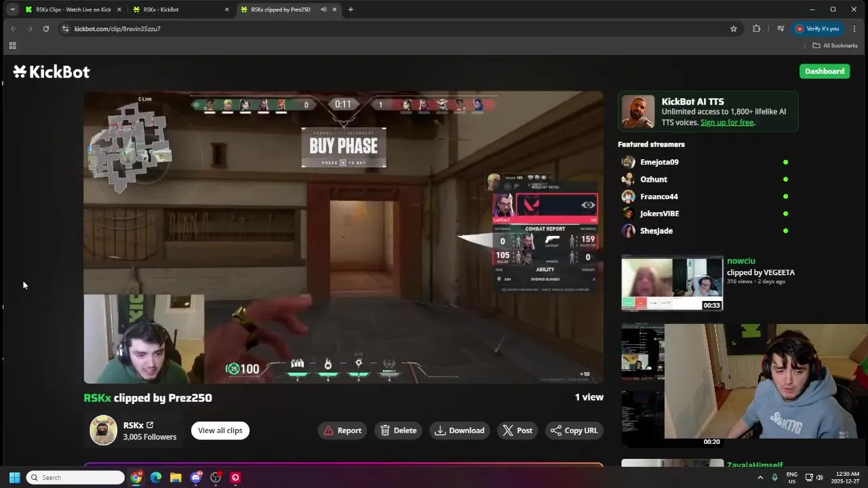
Task: Post the clip to X
Action: (517, 430)
